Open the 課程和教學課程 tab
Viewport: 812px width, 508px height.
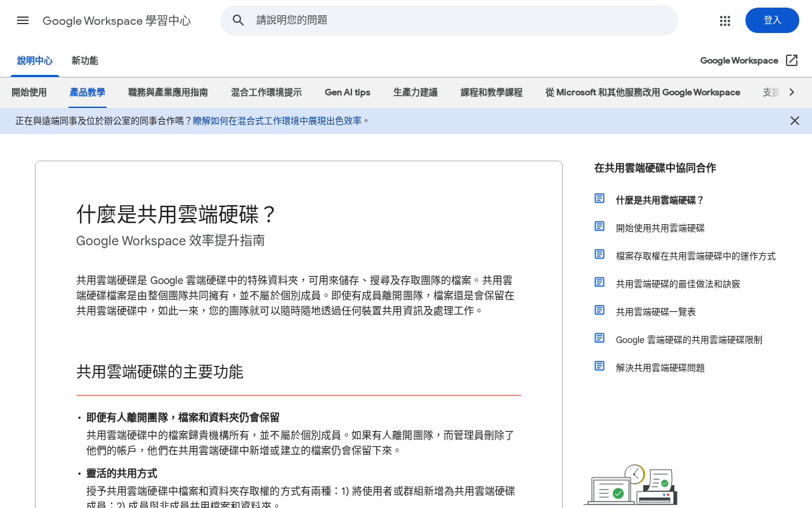tap(492, 93)
